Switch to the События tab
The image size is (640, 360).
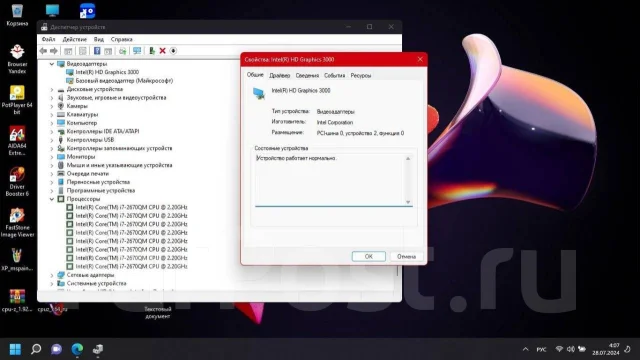tap(334, 76)
